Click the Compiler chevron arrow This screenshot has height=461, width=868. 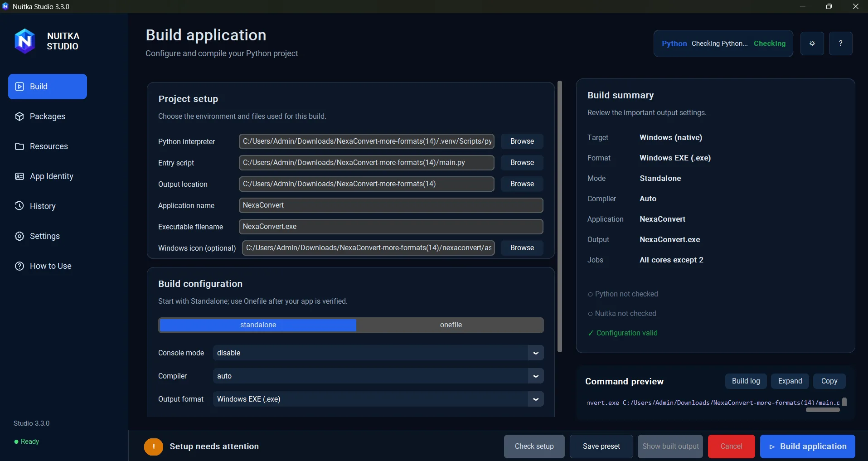point(536,376)
